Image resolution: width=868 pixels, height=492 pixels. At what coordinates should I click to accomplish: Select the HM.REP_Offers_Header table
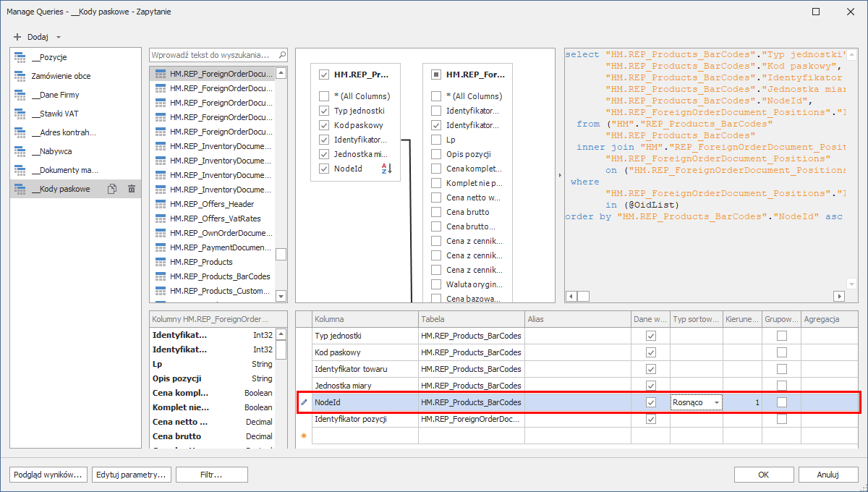212,204
